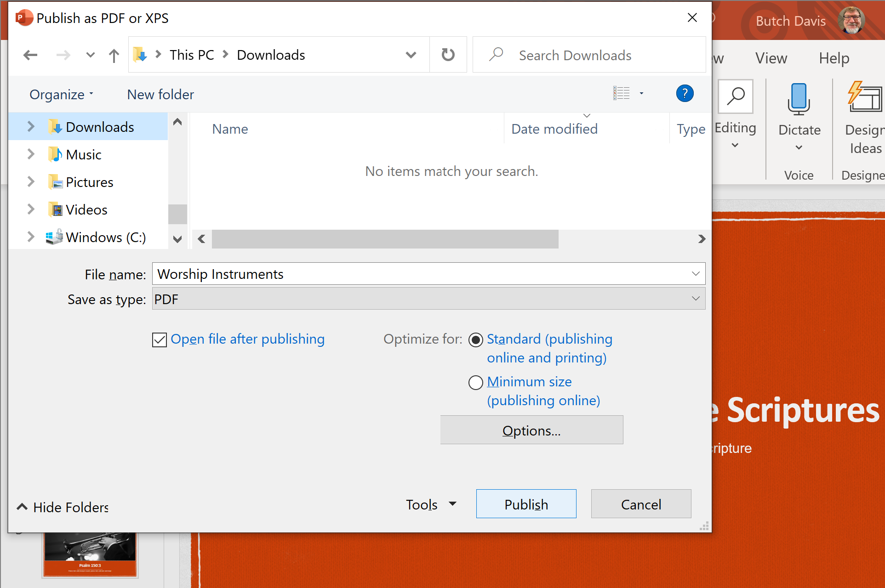
Task: Click Downloads in the address breadcrumb
Action: [271, 55]
